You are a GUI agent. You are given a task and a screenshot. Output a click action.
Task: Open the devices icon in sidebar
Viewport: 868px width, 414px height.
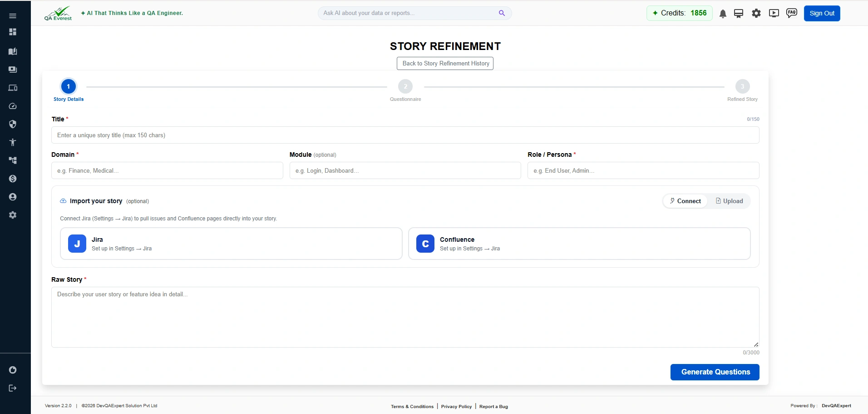[x=13, y=88]
